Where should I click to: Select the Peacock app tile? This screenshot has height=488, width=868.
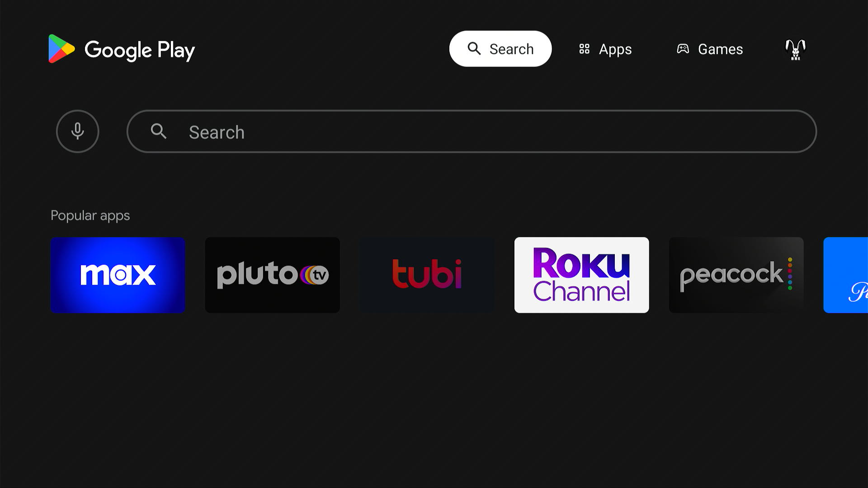[736, 275]
